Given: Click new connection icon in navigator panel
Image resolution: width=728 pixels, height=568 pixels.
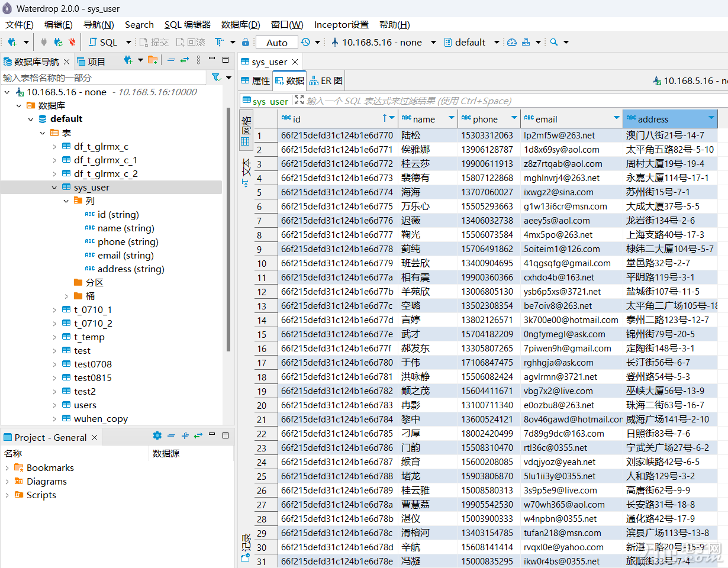Looking at the screenshot, I should point(128,60).
